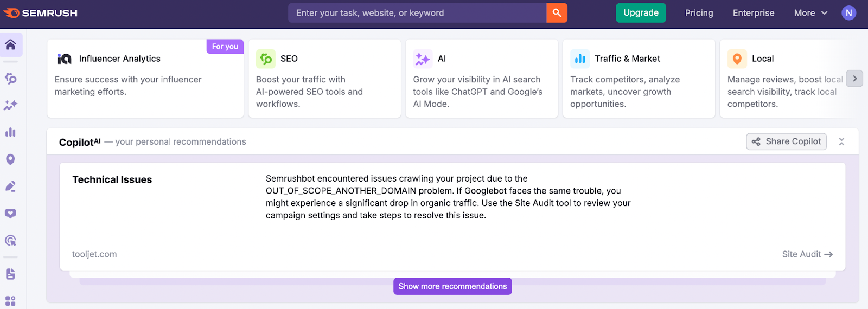Viewport: 868px width, 309px height.
Task: Open the apps grid icon in the sidebar
Action: point(11,301)
